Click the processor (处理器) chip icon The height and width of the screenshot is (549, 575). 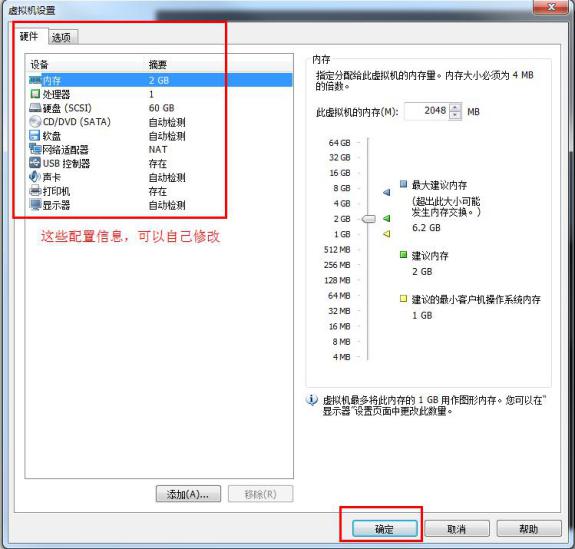(35, 94)
